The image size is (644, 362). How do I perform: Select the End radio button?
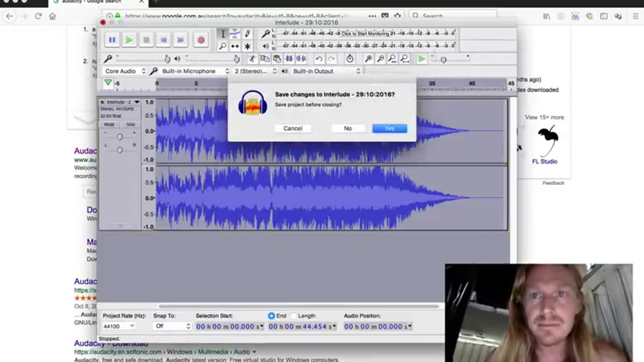[272, 316]
